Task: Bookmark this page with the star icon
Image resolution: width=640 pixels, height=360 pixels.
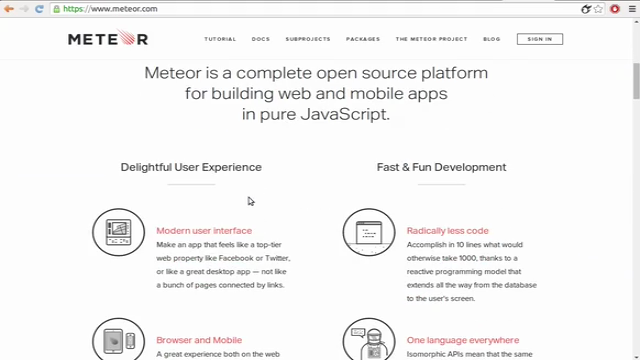Action: tap(598, 9)
